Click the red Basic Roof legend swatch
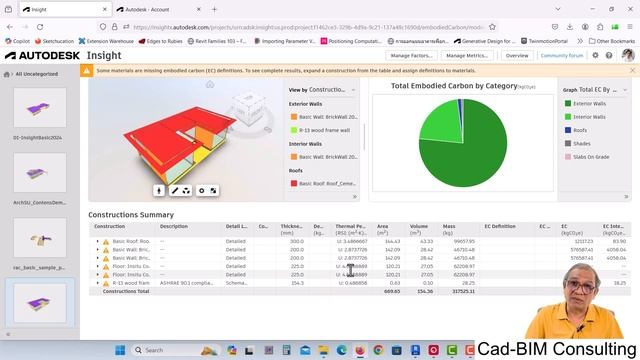 (x=294, y=183)
